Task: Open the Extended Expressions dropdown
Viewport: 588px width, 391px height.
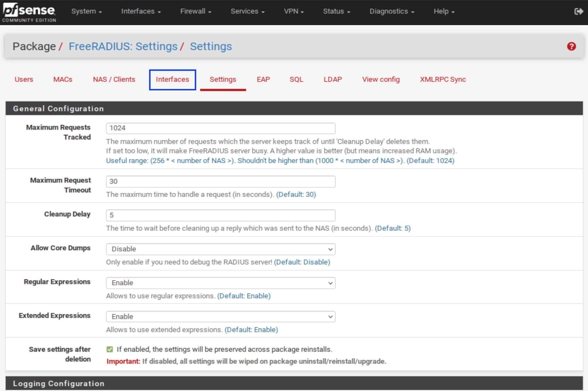Action: tap(221, 316)
